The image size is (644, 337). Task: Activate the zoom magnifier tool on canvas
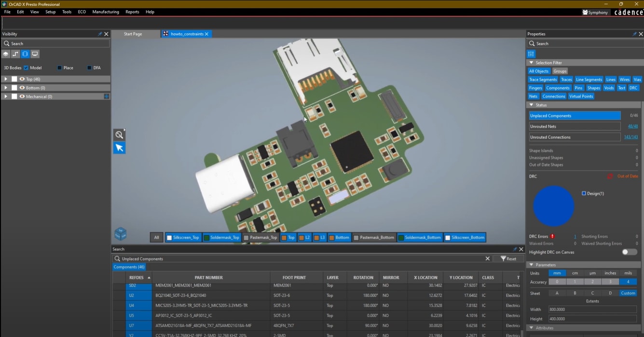tap(119, 135)
